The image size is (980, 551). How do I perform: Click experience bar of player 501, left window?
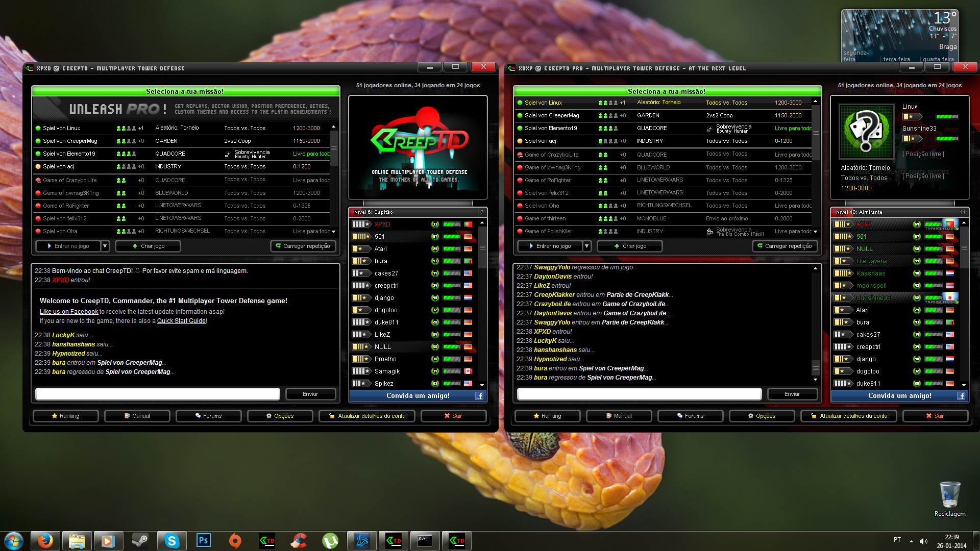[451, 237]
